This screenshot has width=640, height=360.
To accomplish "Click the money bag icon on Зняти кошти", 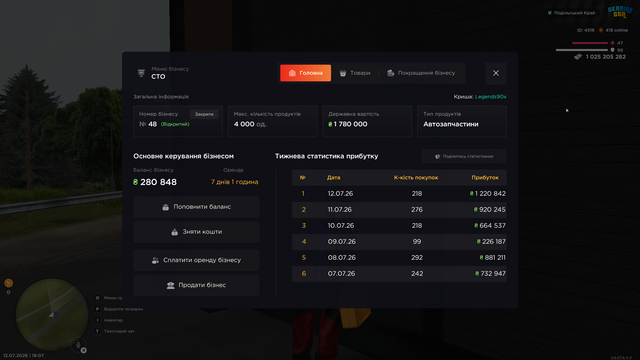I will click(x=174, y=232).
